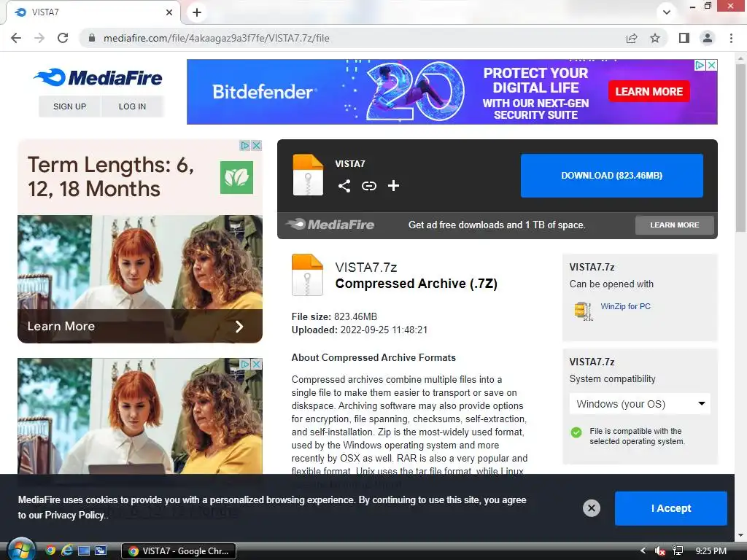Click the lock icon in address bar

[x=92, y=38]
